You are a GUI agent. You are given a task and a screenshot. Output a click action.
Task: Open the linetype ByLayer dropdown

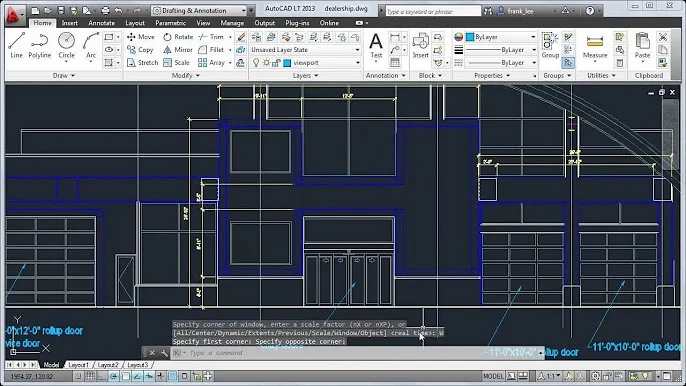click(x=501, y=63)
